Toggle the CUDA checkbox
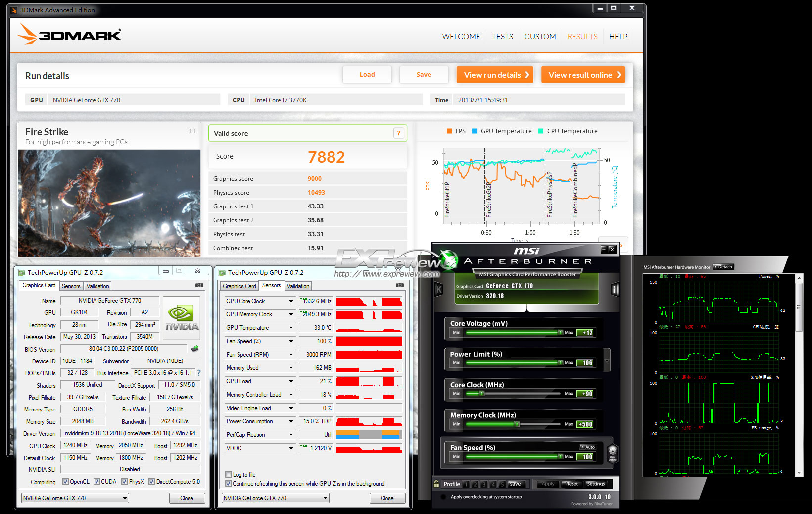 pos(96,482)
